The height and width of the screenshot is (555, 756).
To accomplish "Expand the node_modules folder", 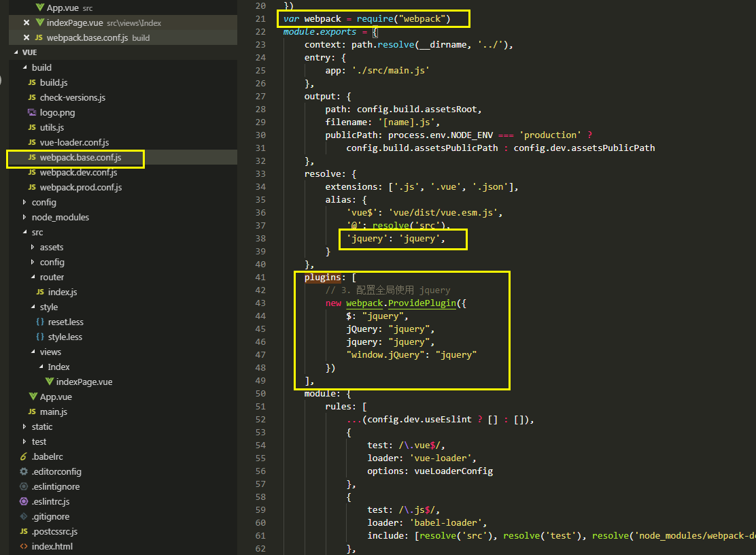I will click(24, 217).
